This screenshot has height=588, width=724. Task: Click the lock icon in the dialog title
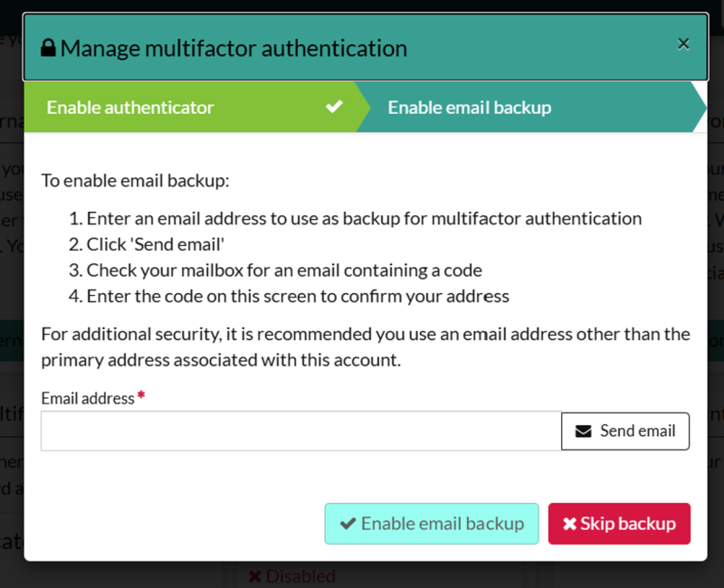click(x=48, y=48)
